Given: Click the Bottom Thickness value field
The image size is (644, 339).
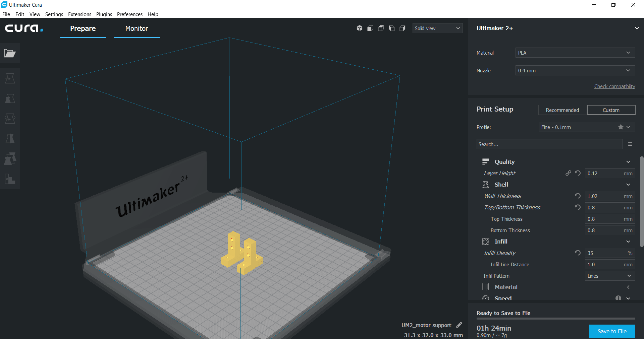Looking at the screenshot, I should pos(610,230).
